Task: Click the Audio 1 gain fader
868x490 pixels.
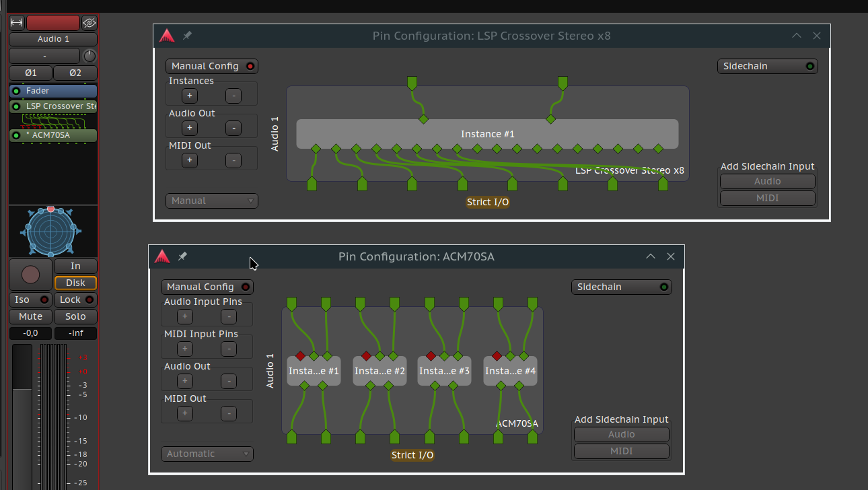Action: click(x=22, y=417)
